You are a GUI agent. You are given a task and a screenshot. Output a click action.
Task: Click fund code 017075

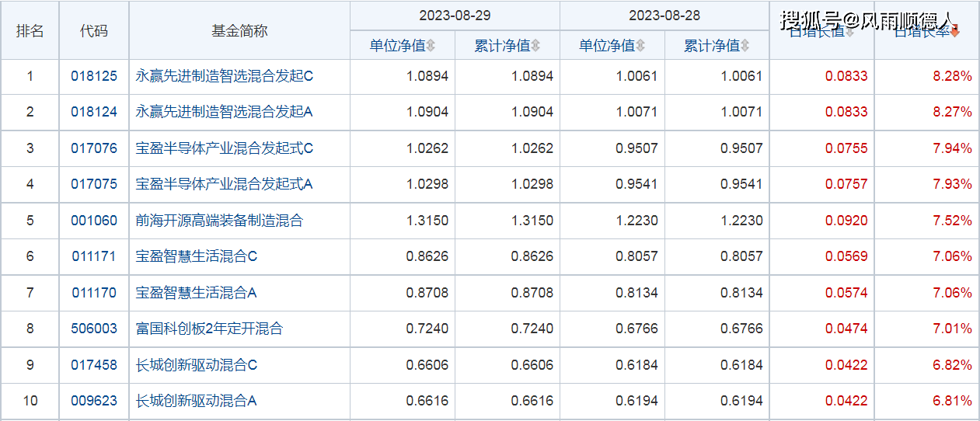(94, 184)
